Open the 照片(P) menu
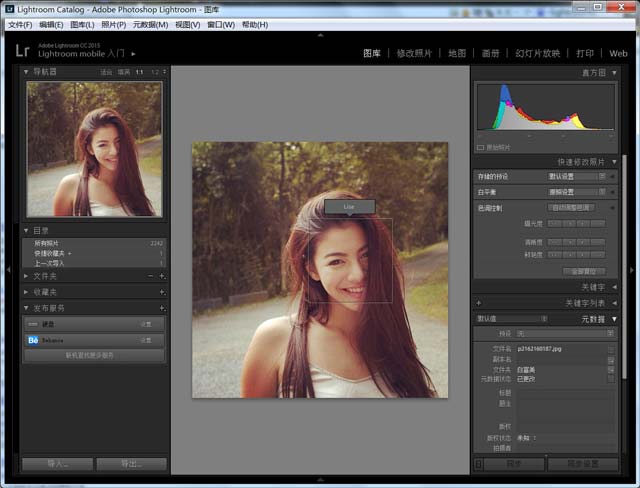The height and width of the screenshot is (488, 640). pyautogui.click(x=113, y=25)
